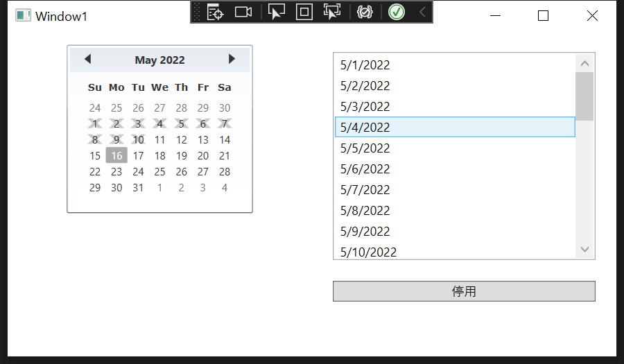Click the 停用 button

pyautogui.click(x=464, y=291)
